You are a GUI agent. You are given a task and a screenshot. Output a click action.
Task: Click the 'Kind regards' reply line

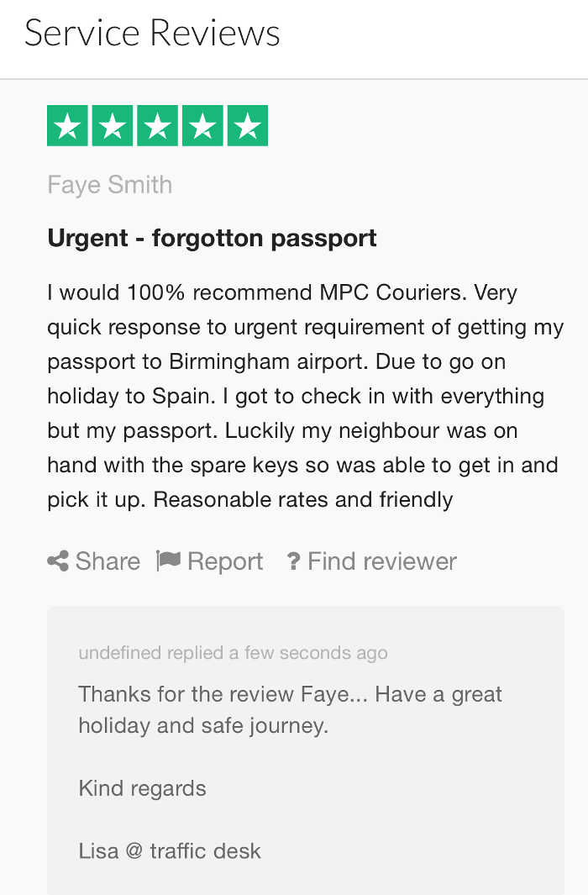(x=142, y=788)
